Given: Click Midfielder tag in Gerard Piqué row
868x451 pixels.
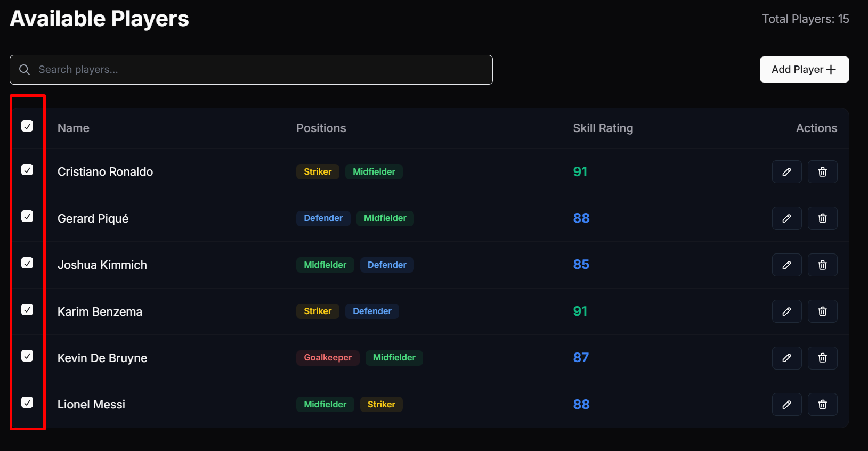Looking at the screenshot, I should (385, 218).
